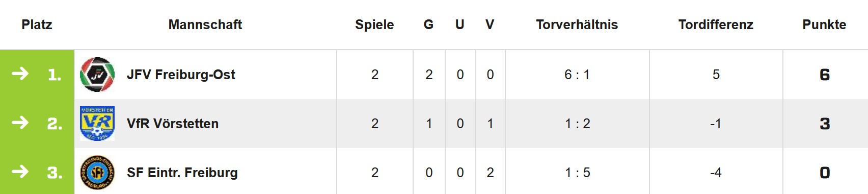Click the JFV Freiburg-Ost club logo

[97, 75]
